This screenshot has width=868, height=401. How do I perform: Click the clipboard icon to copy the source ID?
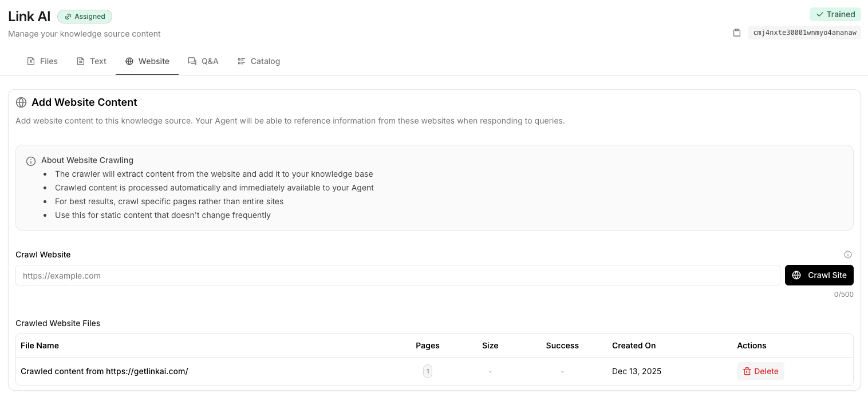click(x=737, y=33)
